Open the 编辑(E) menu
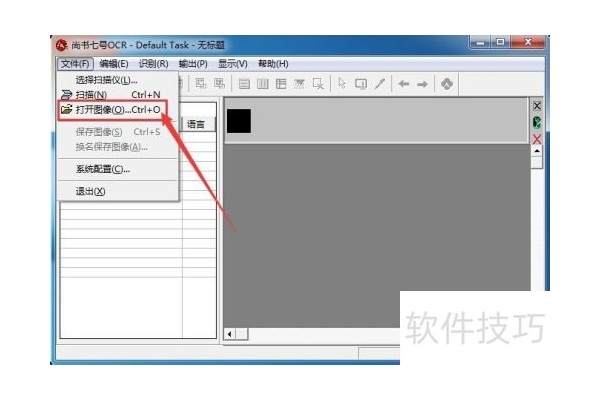Viewport: 600px width, 400px height. point(114,64)
